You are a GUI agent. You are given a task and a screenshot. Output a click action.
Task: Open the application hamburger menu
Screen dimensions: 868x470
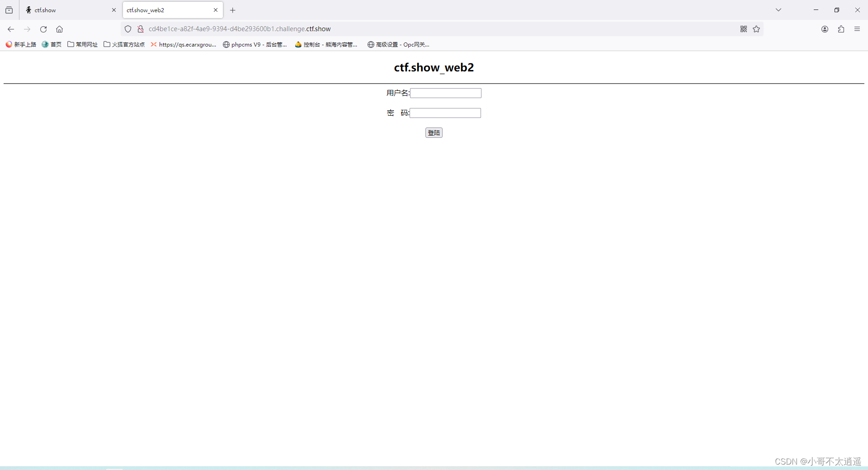pos(857,29)
